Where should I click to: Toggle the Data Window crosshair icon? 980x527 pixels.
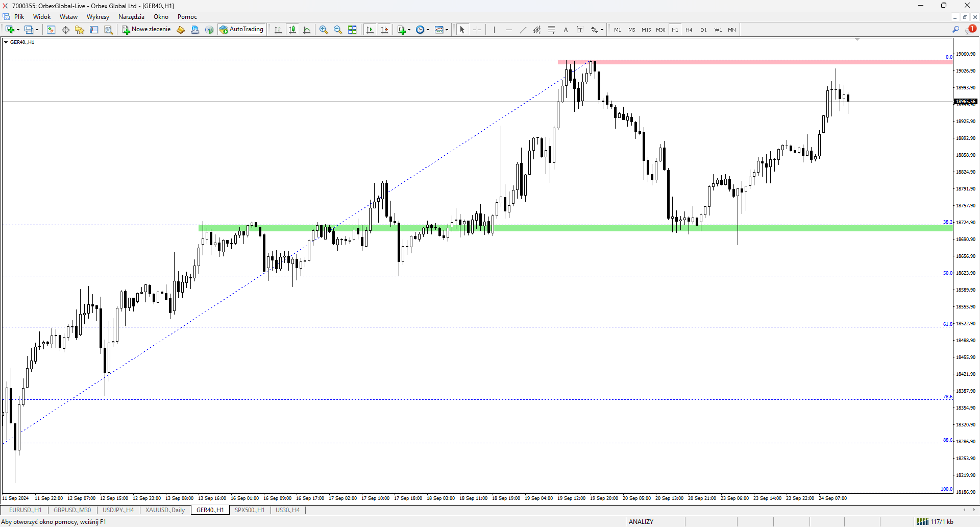point(65,30)
